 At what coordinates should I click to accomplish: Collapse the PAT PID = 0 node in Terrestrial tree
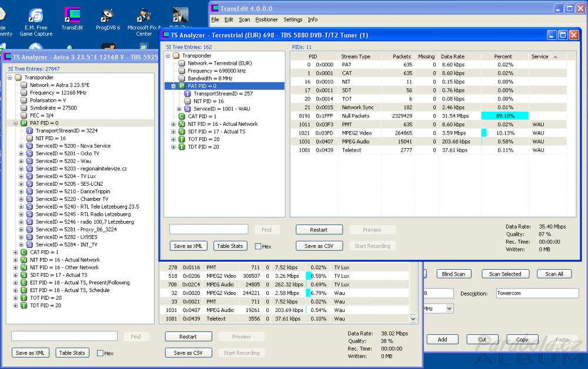(x=173, y=86)
